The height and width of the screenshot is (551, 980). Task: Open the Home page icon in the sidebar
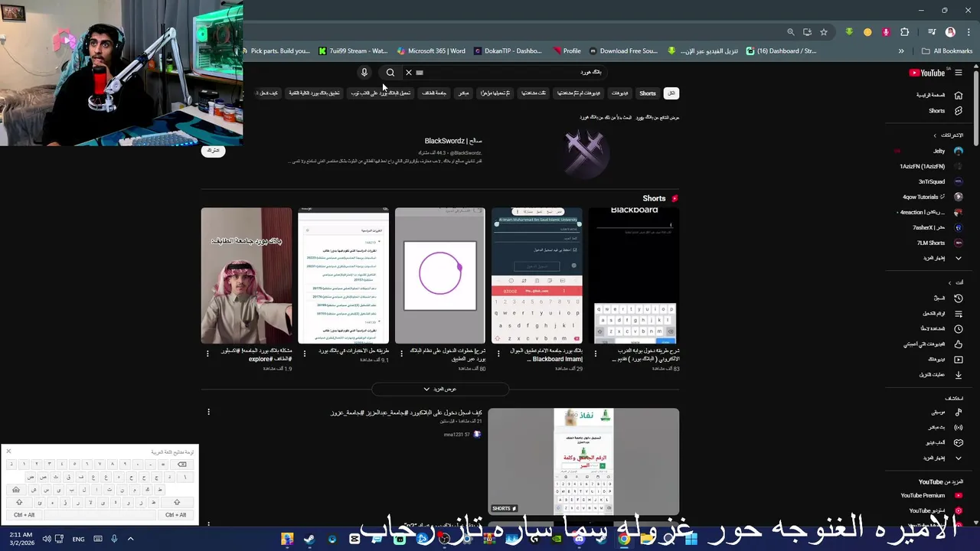tap(959, 95)
